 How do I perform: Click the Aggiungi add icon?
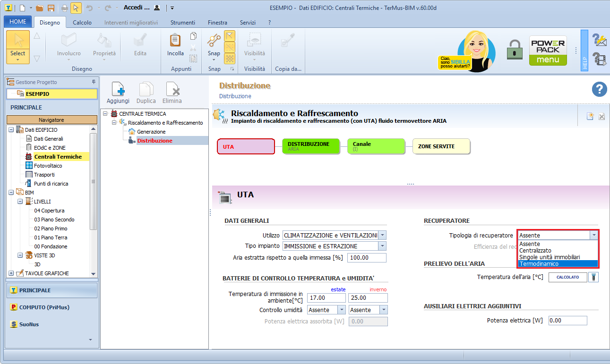click(118, 89)
